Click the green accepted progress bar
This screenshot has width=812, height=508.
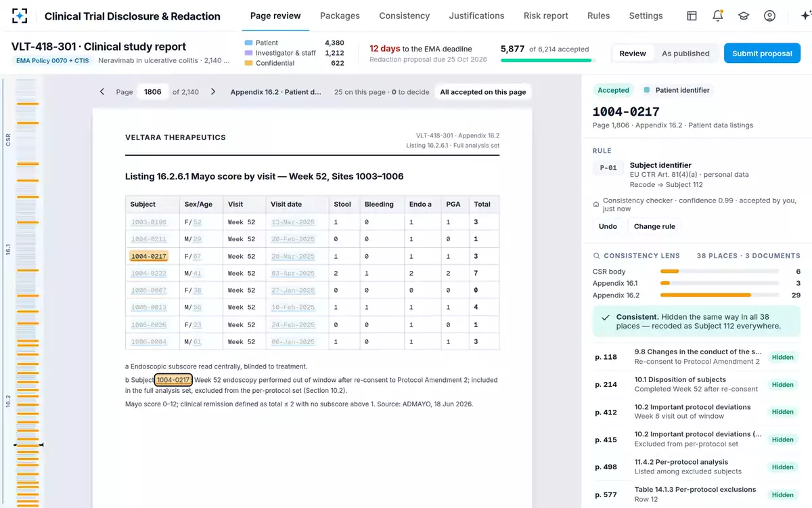tap(547, 60)
